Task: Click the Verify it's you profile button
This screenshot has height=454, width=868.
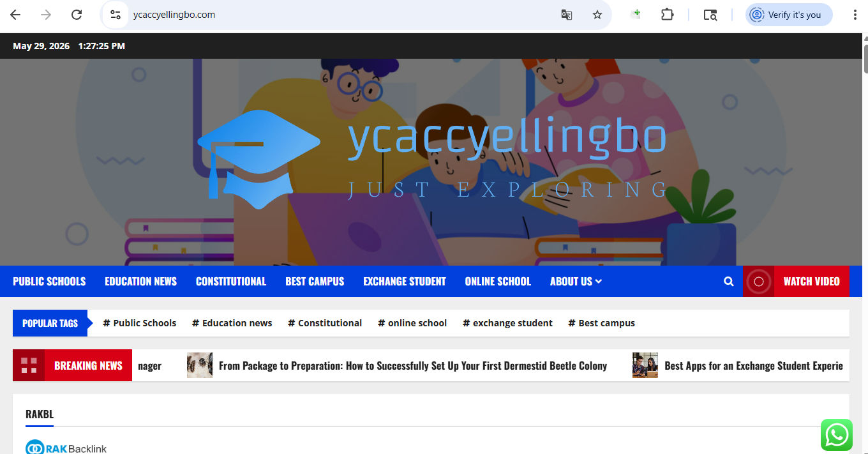Action: pyautogui.click(x=789, y=15)
